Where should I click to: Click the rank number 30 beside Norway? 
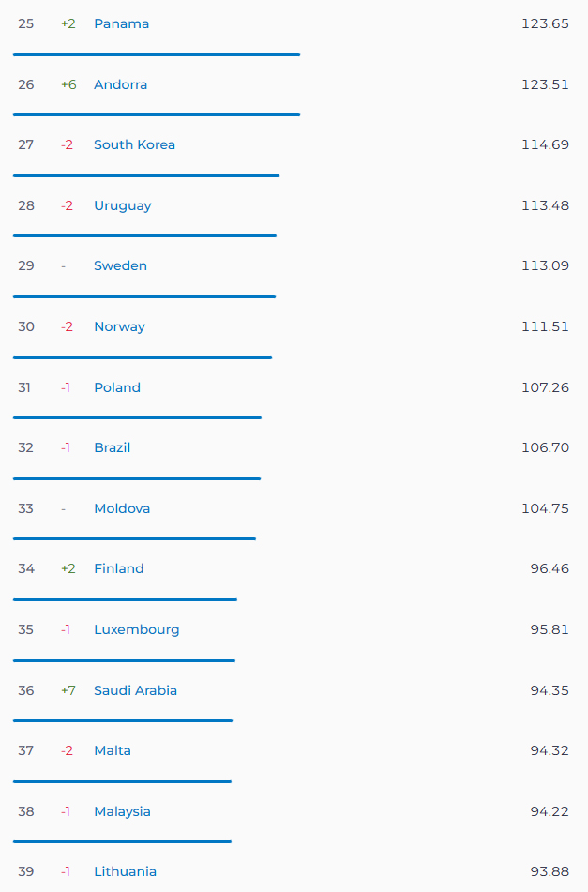pyautogui.click(x=26, y=327)
